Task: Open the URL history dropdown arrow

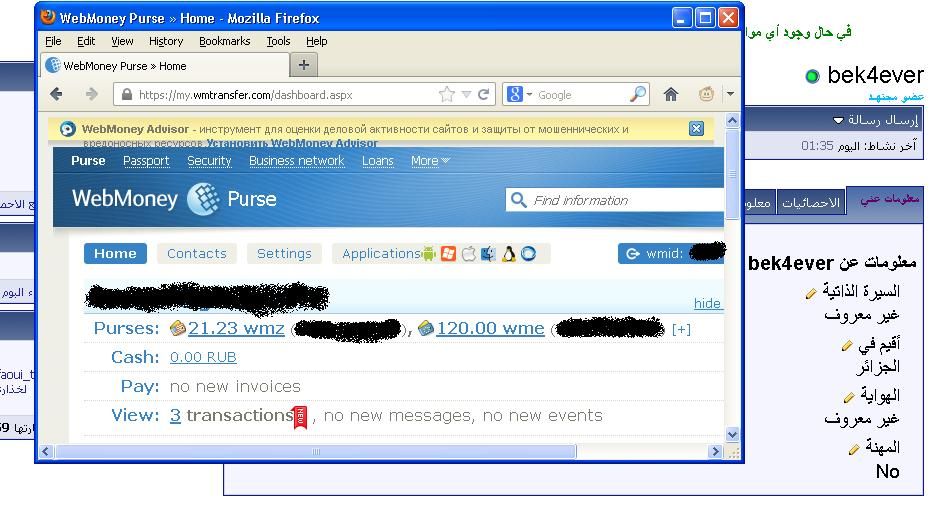Action: coord(467,94)
